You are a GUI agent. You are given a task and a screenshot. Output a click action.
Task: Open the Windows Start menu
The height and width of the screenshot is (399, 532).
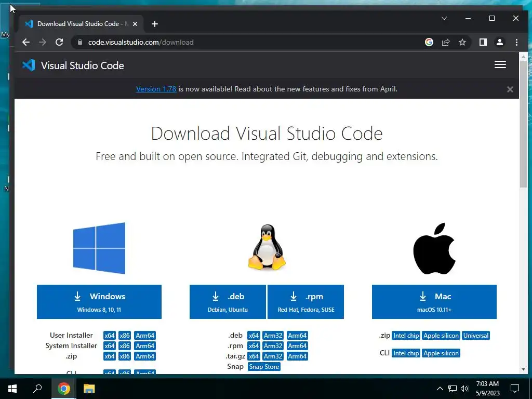[x=12, y=389]
